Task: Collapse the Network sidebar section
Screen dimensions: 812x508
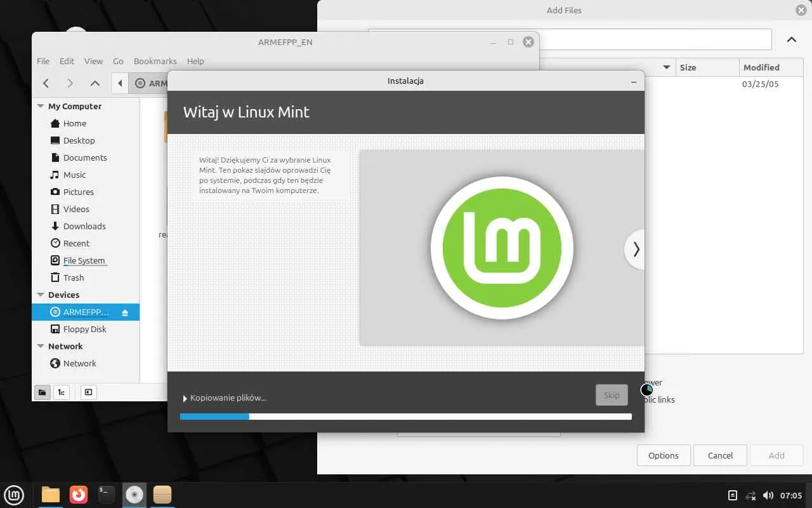Action: coord(41,346)
